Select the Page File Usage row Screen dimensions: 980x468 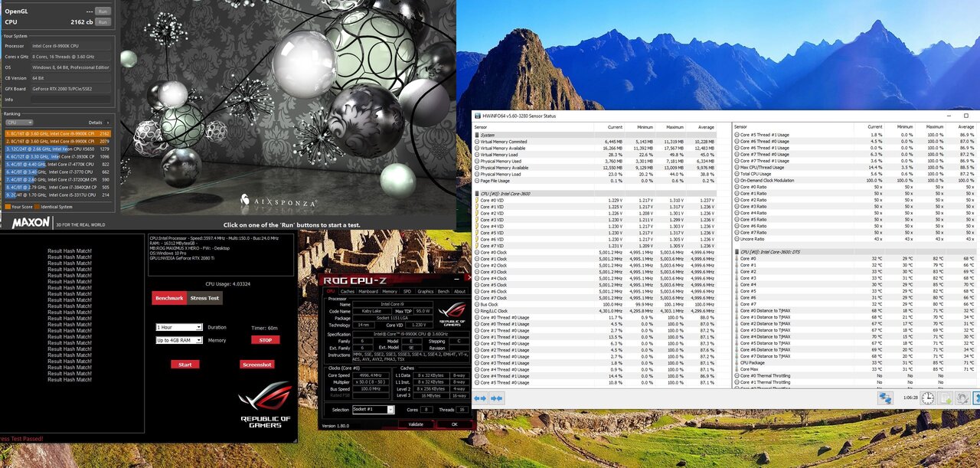(x=595, y=181)
